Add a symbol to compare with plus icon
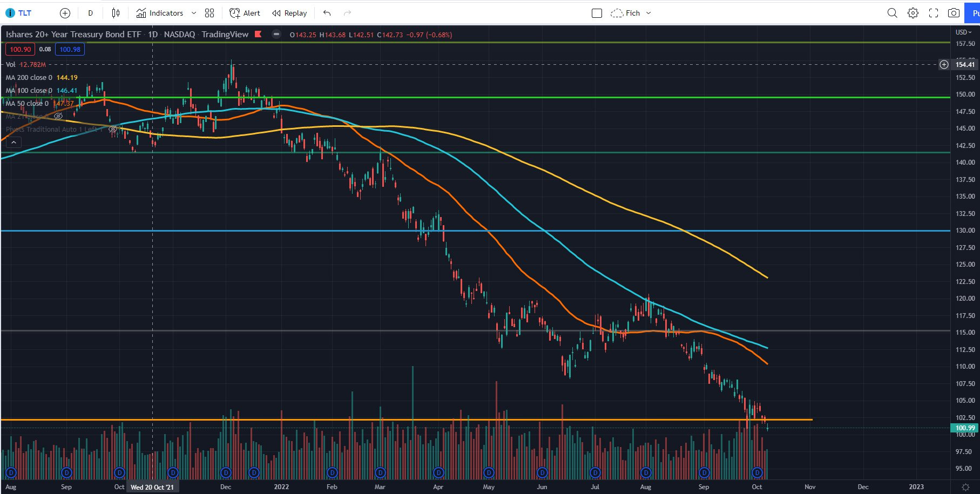This screenshot has height=494, width=980. click(x=65, y=13)
